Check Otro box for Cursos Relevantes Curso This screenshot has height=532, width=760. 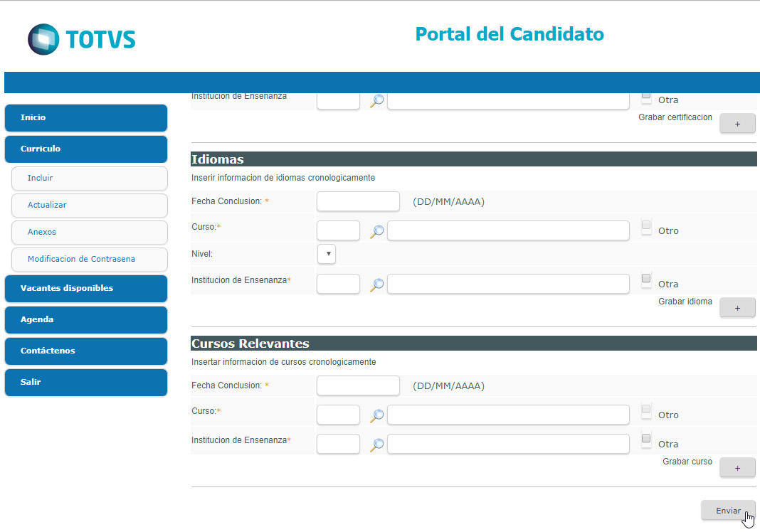(x=646, y=410)
